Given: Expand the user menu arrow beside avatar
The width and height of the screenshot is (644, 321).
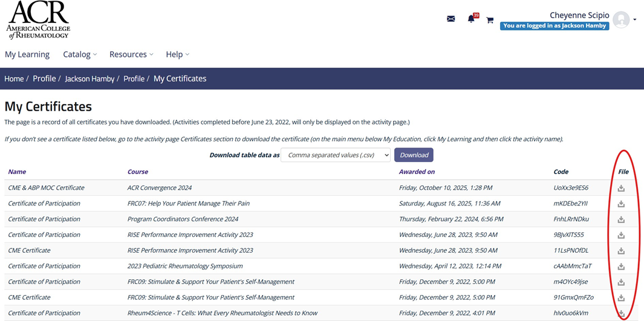Looking at the screenshot, I should (635, 20).
